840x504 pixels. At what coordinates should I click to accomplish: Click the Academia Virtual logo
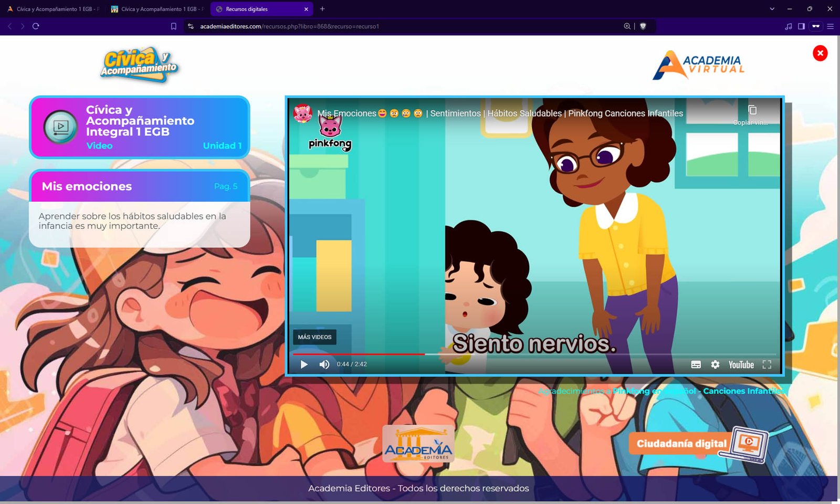coord(698,65)
